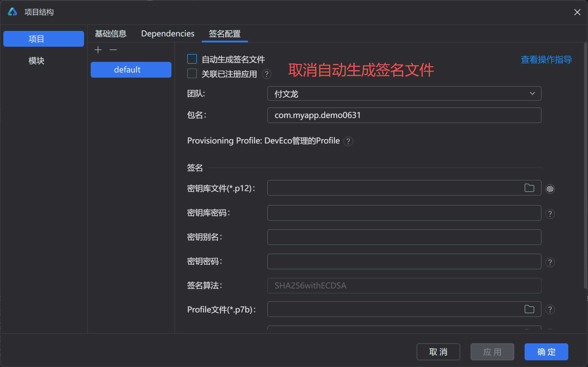Select the 签名配置 tab
The image size is (588, 367).
pyautogui.click(x=225, y=33)
